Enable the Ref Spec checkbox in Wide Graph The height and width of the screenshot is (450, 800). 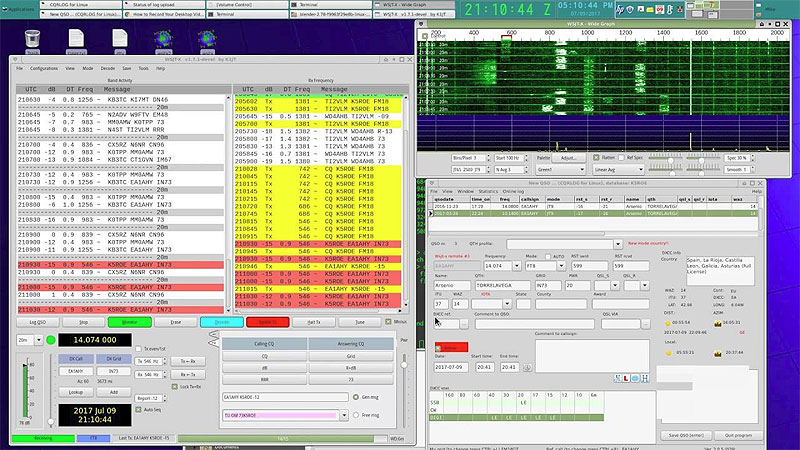pyautogui.click(x=621, y=158)
